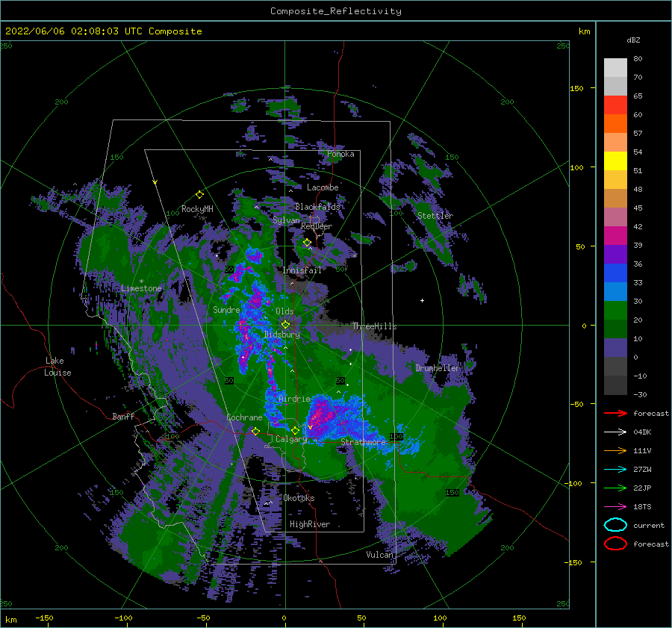Select the 80 dBZ light gray swatch
The height and width of the screenshot is (628, 672).
point(615,68)
